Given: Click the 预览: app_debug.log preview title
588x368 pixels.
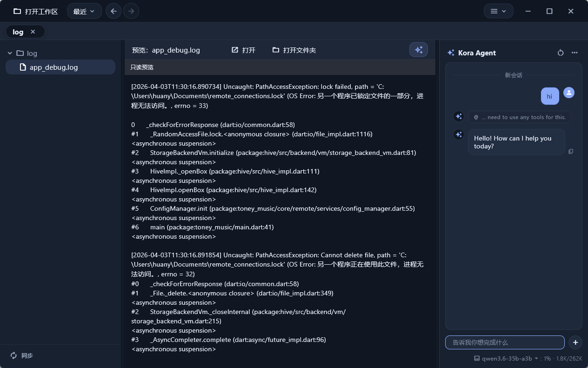Looking at the screenshot, I should pyautogui.click(x=166, y=50).
